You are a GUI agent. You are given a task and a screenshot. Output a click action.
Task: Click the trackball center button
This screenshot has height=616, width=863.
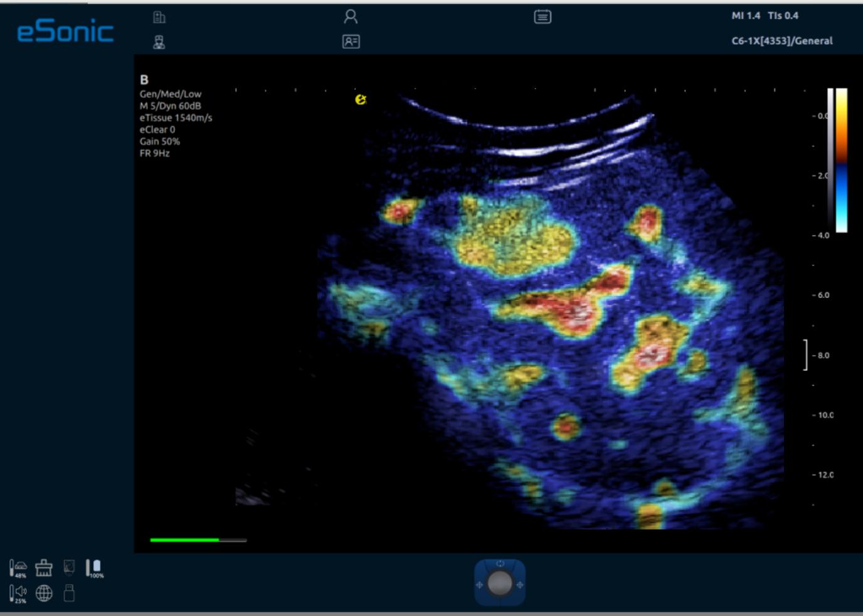(x=500, y=584)
